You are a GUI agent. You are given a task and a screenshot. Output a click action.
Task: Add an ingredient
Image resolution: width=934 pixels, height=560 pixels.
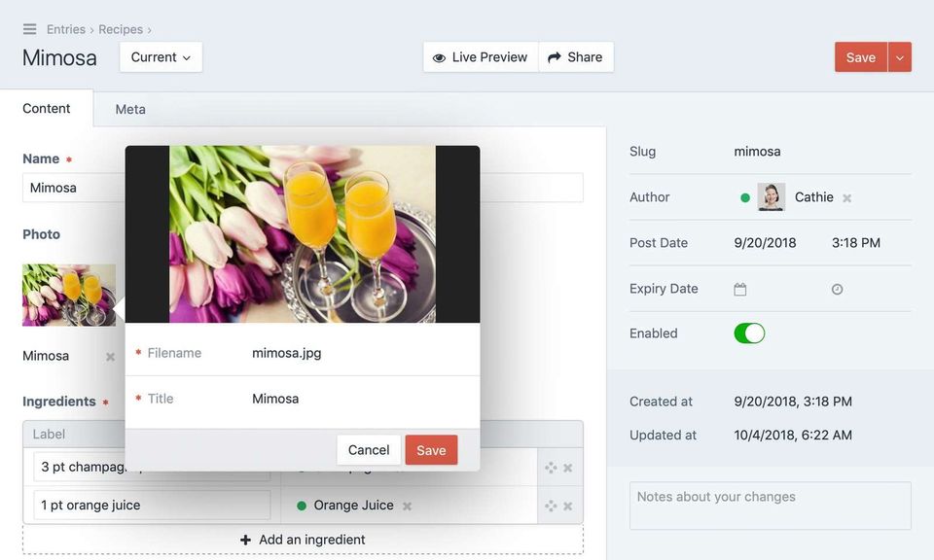click(x=304, y=540)
